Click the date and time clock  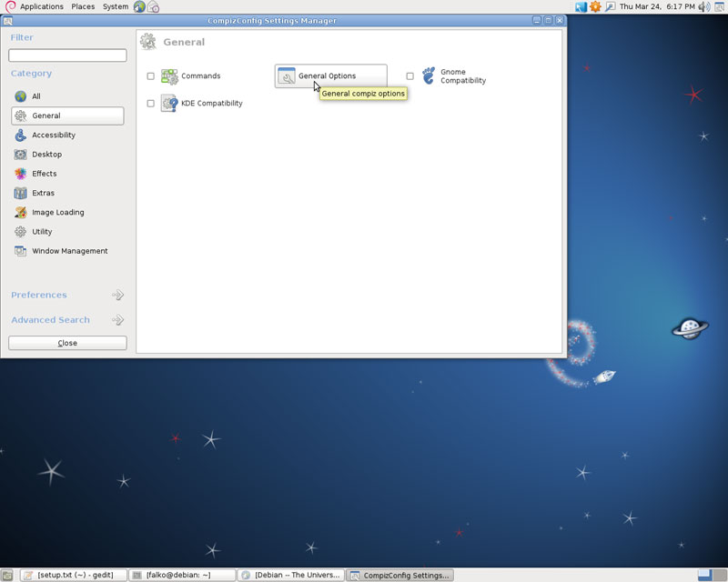[657, 6]
